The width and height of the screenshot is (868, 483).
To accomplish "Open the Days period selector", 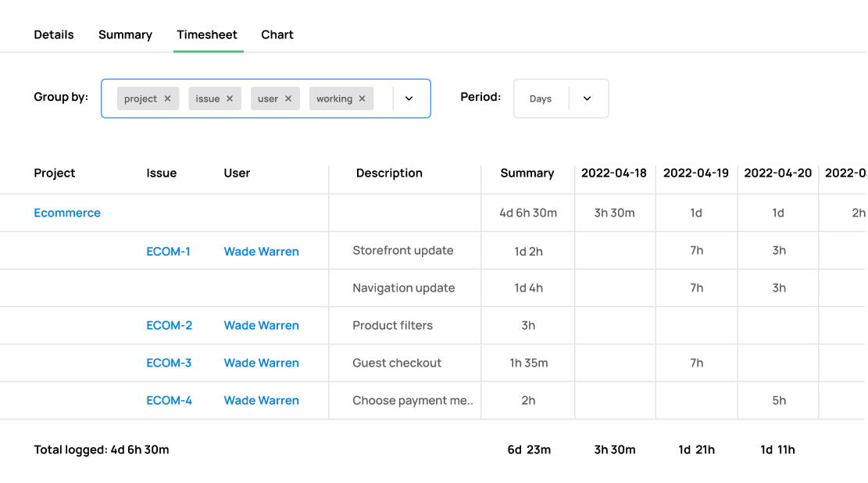I will pos(541,98).
